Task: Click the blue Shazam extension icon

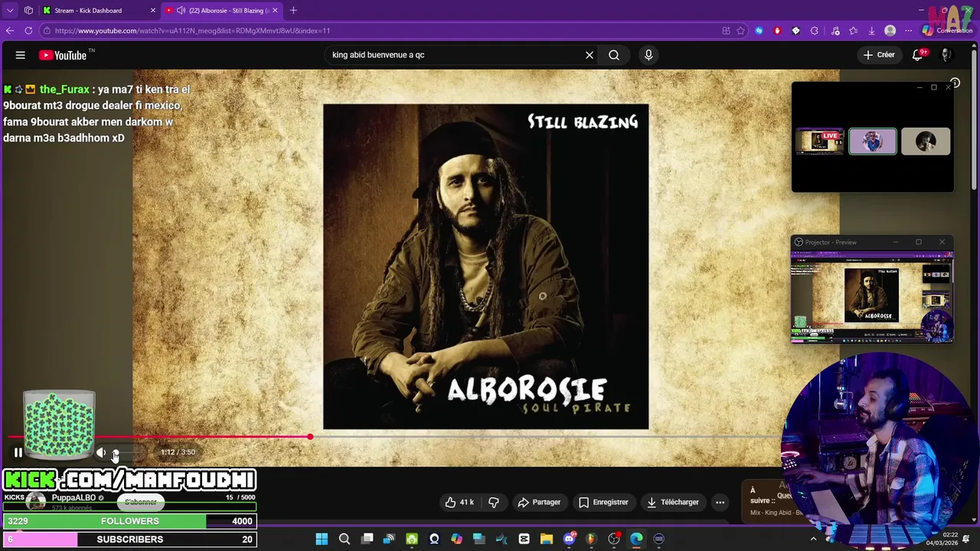Action: click(759, 31)
